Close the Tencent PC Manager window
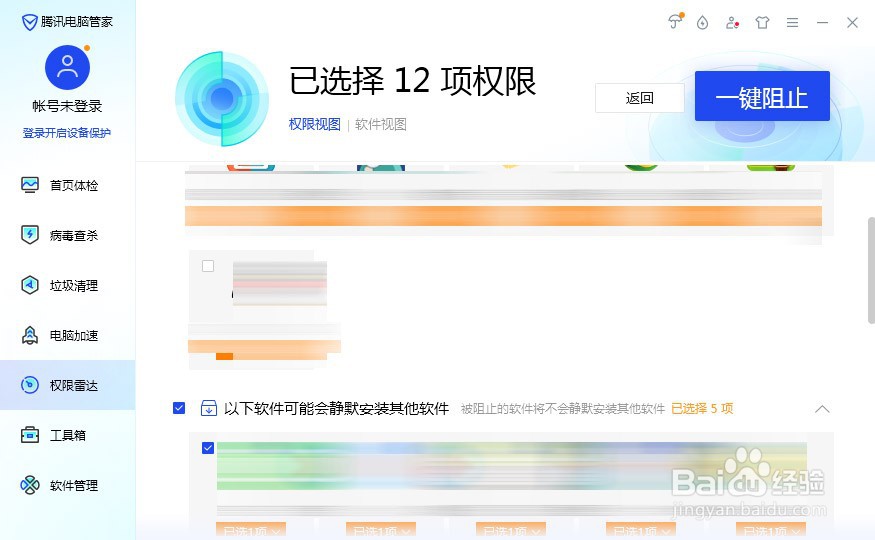Image resolution: width=875 pixels, height=540 pixels. [x=852, y=22]
